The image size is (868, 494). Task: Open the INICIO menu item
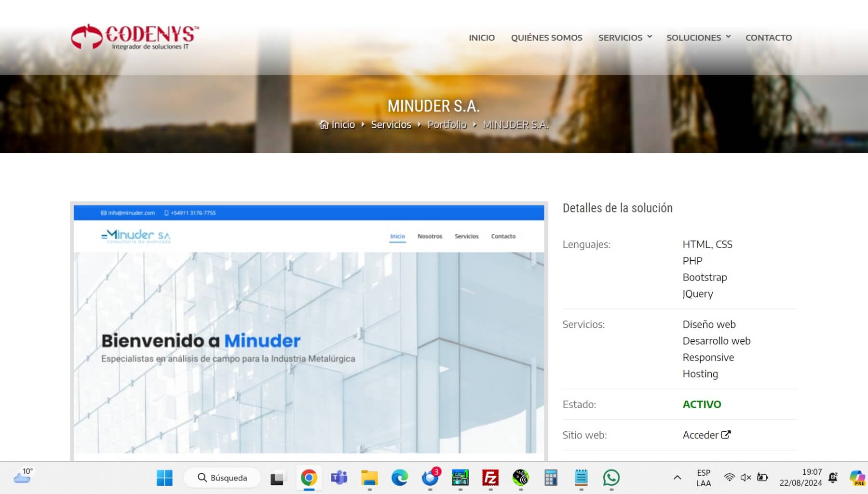[482, 38]
